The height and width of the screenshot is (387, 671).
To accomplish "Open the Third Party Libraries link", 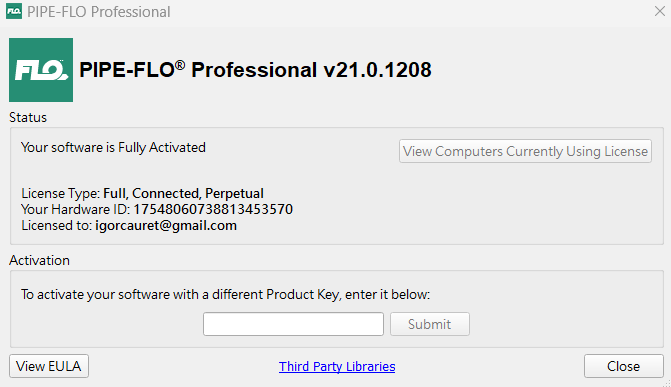I will (x=337, y=366).
